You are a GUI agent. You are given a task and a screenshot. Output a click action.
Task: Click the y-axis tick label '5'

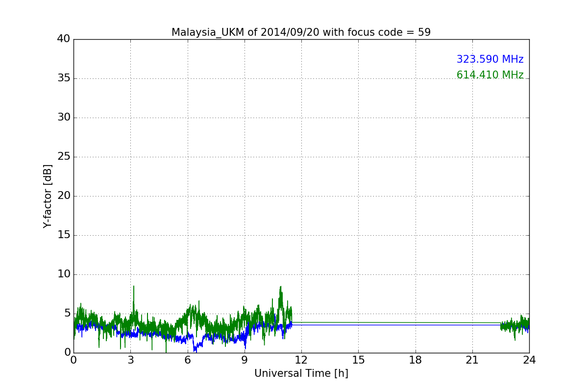coord(67,314)
